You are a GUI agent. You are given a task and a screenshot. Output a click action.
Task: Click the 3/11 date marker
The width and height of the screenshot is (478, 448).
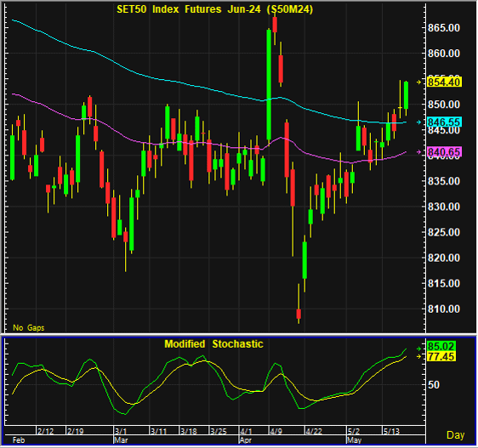[159, 431]
